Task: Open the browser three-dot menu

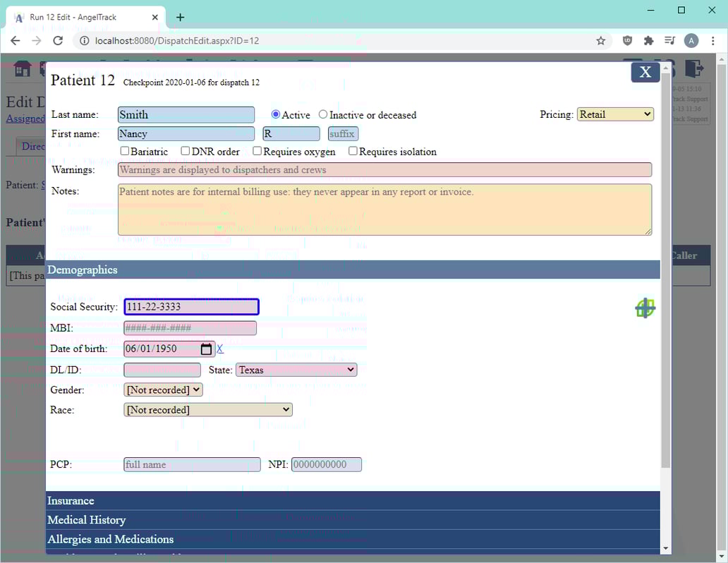Action: [x=715, y=40]
